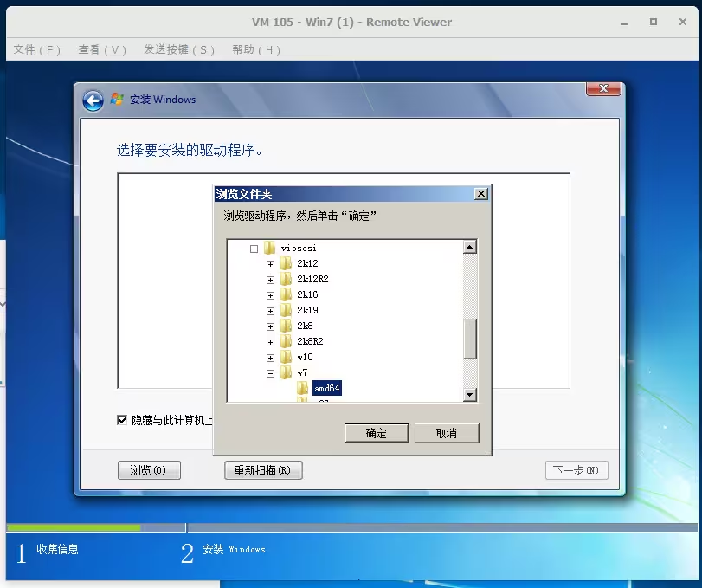Expand the 2k8 folder node
This screenshot has height=588, width=702.
(270, 327)
